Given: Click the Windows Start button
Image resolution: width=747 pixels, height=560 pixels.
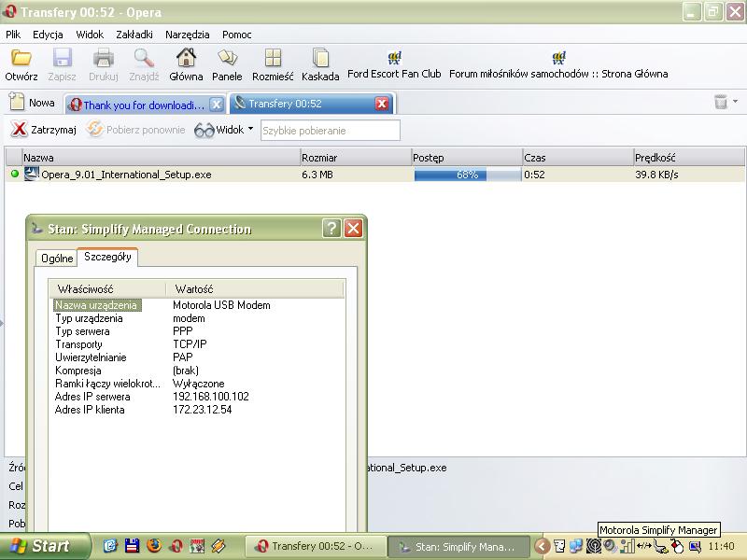Looking at the screenshot, I should tap(43, 546).
